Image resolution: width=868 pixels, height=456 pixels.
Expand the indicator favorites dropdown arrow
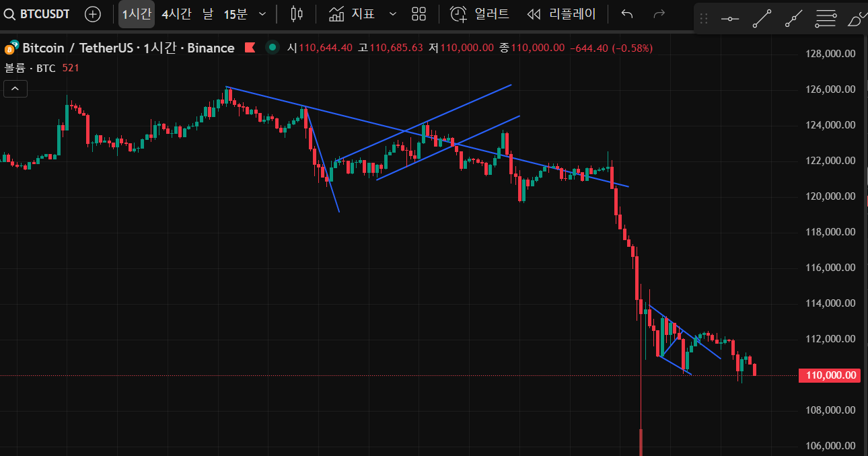[393, 14]
